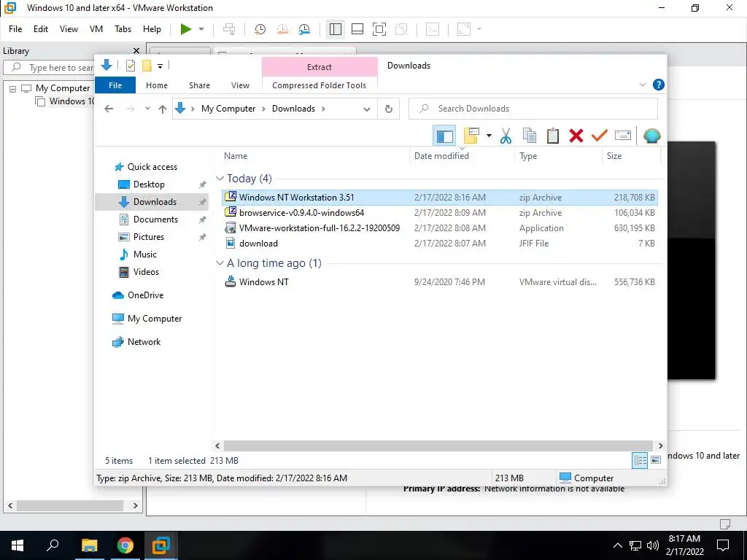
Task: Select the browservice-v0.9.4.0-windows64 file
Action: (x=440, y=213)
